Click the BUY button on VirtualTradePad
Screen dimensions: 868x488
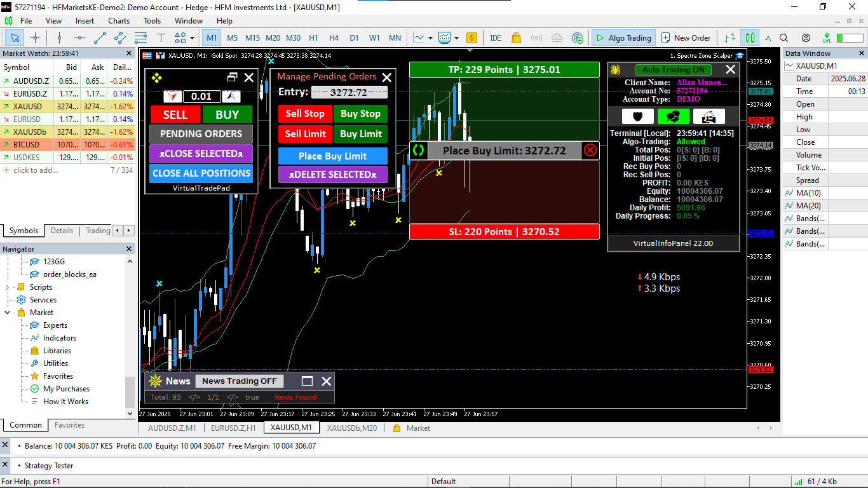coord(227,114)
